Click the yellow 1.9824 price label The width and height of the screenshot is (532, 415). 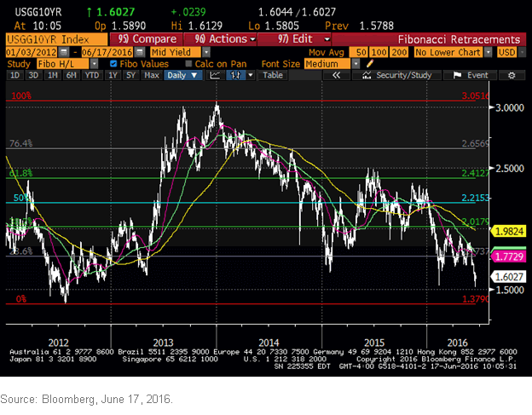pos(509,232)
